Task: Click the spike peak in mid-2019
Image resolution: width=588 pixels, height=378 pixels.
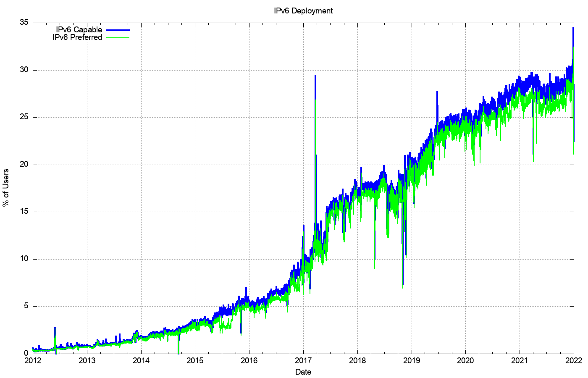Action: (437, 92)
